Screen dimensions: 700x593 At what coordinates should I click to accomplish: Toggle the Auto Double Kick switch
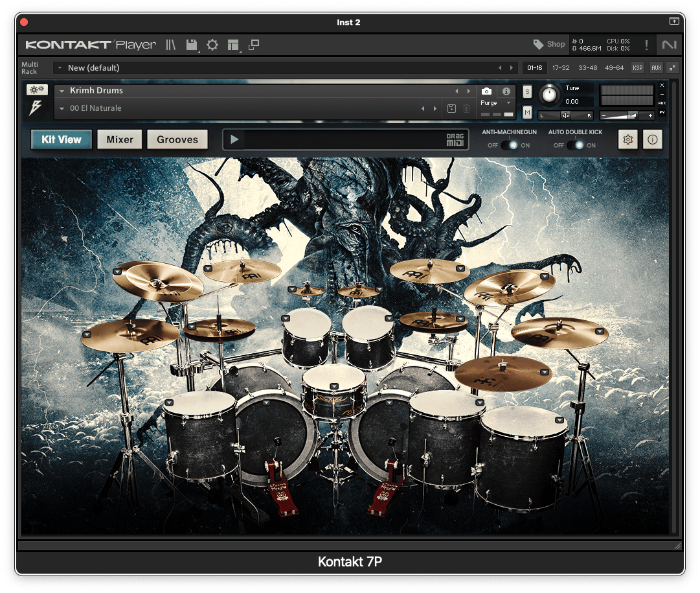coord(575,145)
